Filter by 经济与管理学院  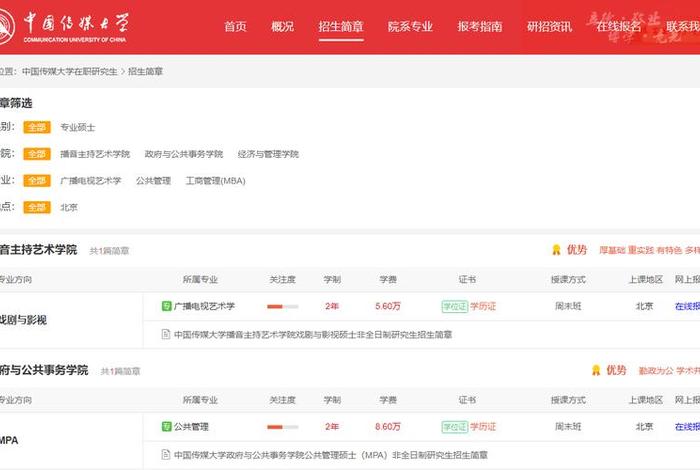pos(268,154)
